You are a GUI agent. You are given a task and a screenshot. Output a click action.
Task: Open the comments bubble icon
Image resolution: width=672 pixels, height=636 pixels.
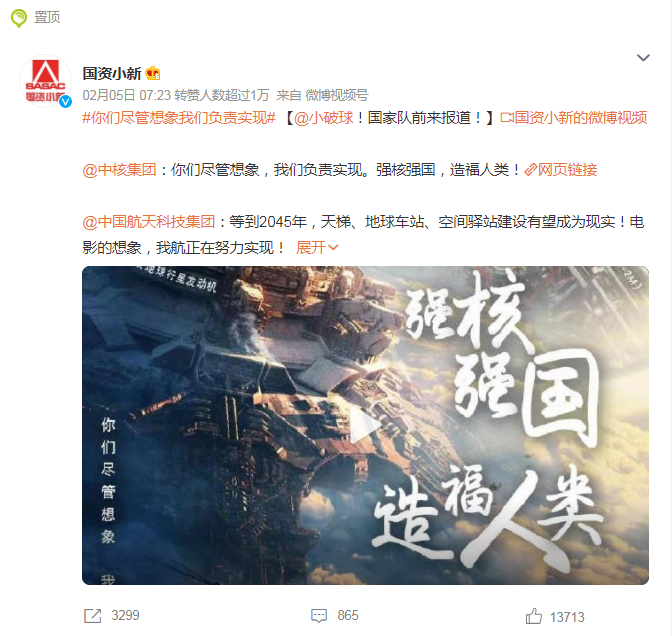319,616
